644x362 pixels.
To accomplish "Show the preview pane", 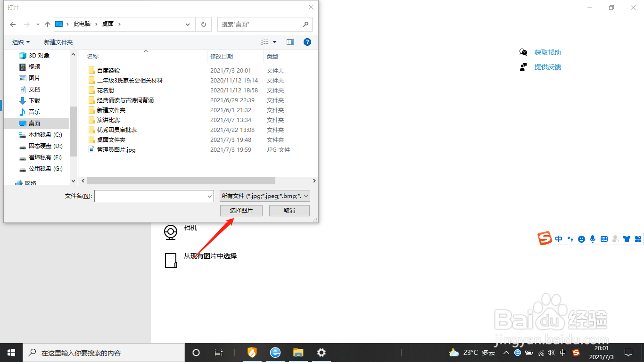I will click(290, 42).
